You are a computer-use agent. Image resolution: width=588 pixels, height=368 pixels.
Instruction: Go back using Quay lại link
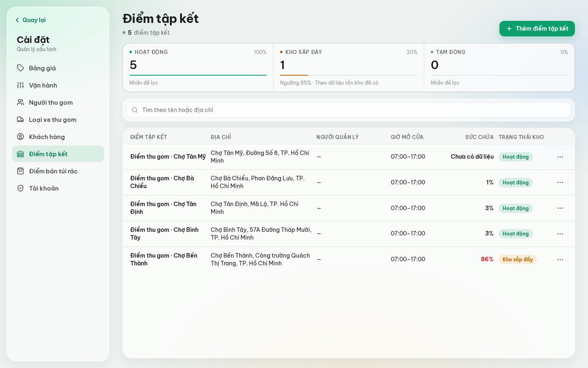[30, 20]
